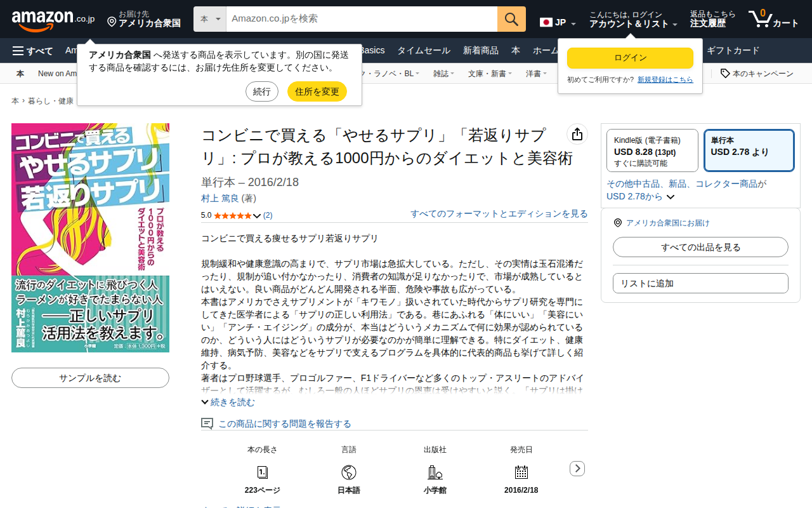The image size is (812, 508).
Task: Click the delivery location pin in header
Action: [x=112, y=22]
